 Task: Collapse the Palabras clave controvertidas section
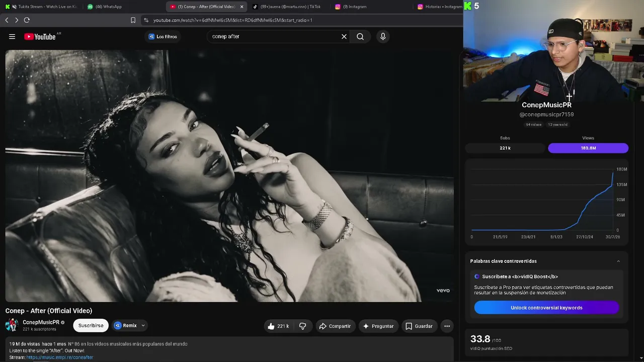[618, 261]
